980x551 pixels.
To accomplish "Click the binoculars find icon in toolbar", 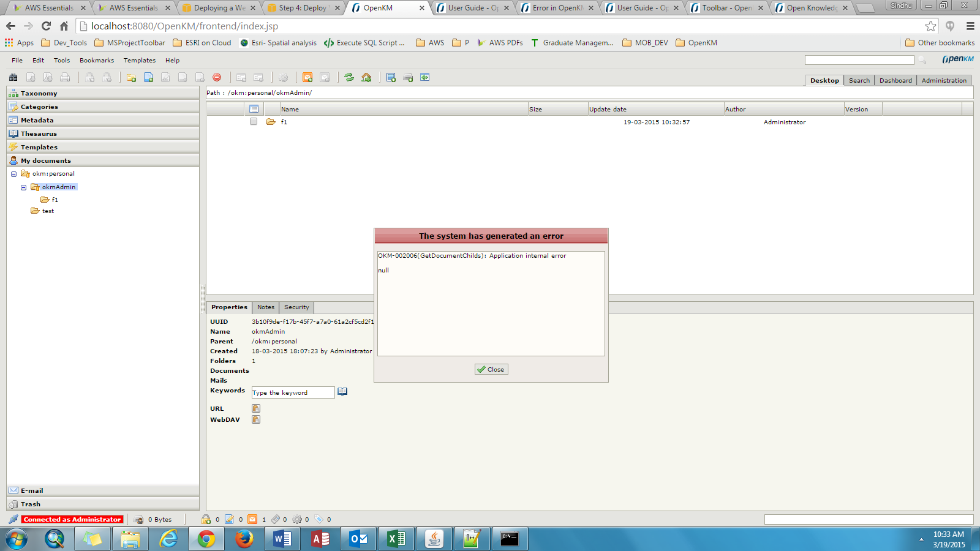I will point(13,78).
